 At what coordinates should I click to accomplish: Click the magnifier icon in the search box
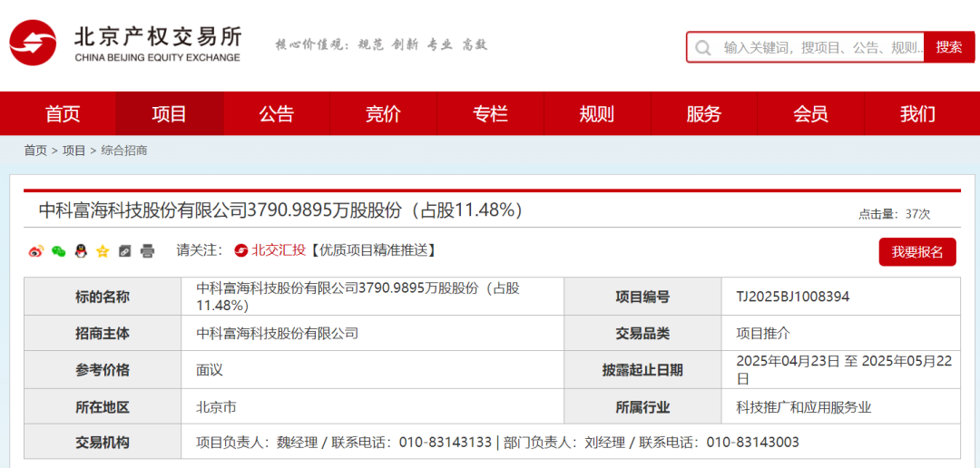point(702,47)
